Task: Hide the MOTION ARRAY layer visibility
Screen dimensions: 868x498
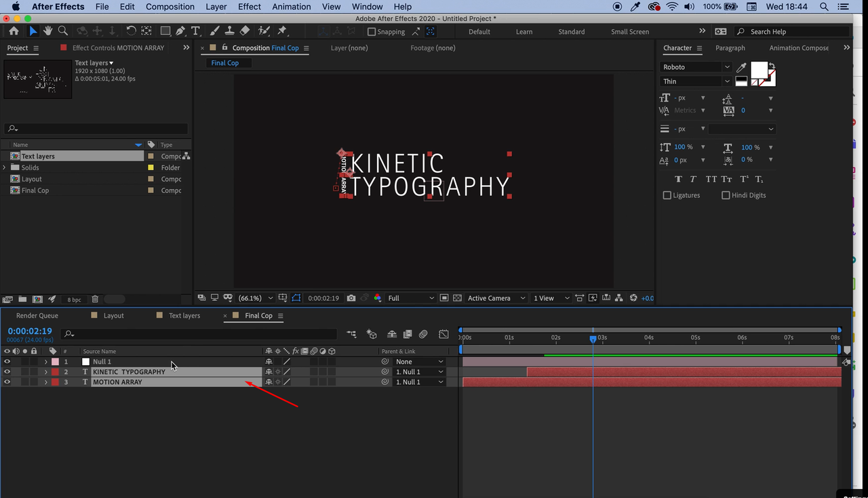Action: pos(7,381)
